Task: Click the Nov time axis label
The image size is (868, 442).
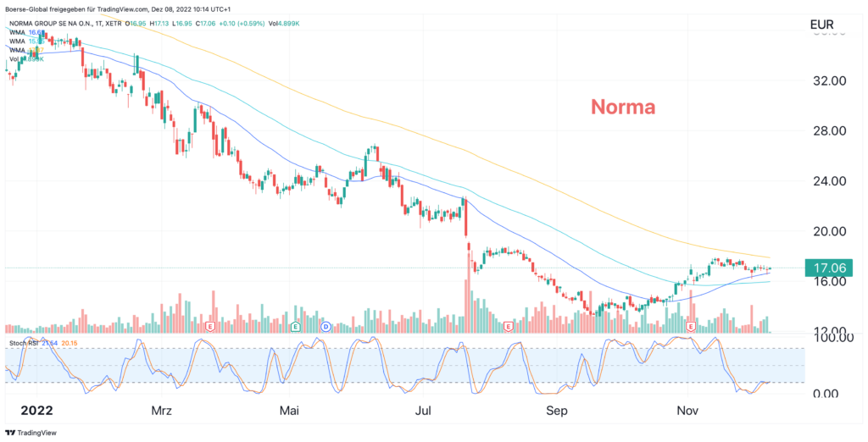Action: coord(689,411)
